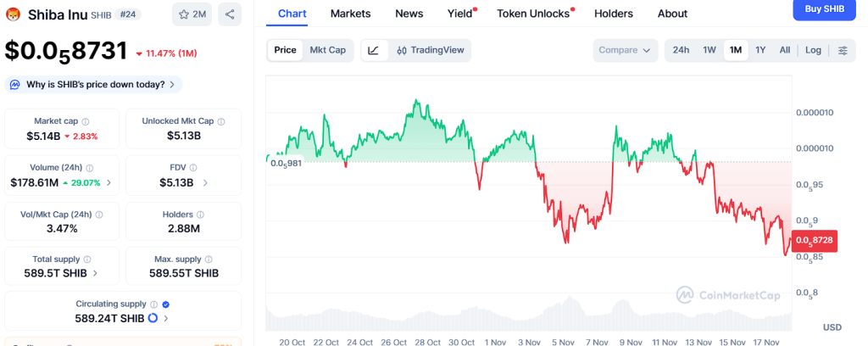Select the Price chart toggle
The width and height of the screenshot is (868, 346).
[286, 50]
